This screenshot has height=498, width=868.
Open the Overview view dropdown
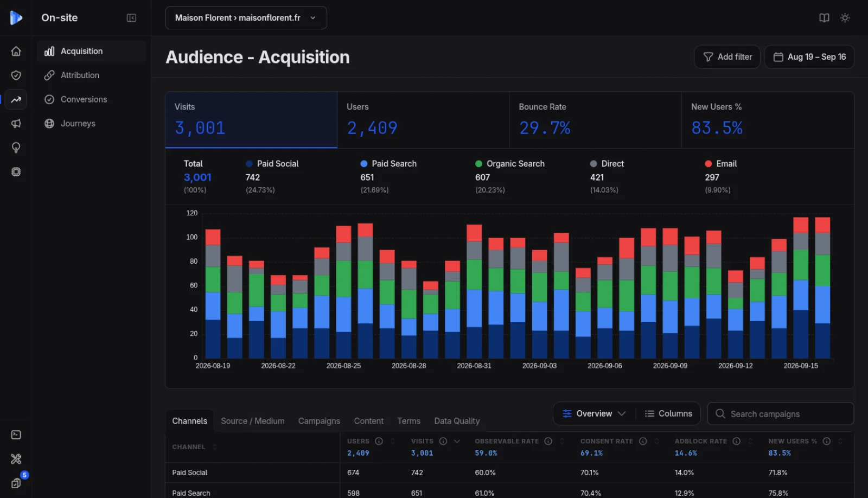point(594,413)
